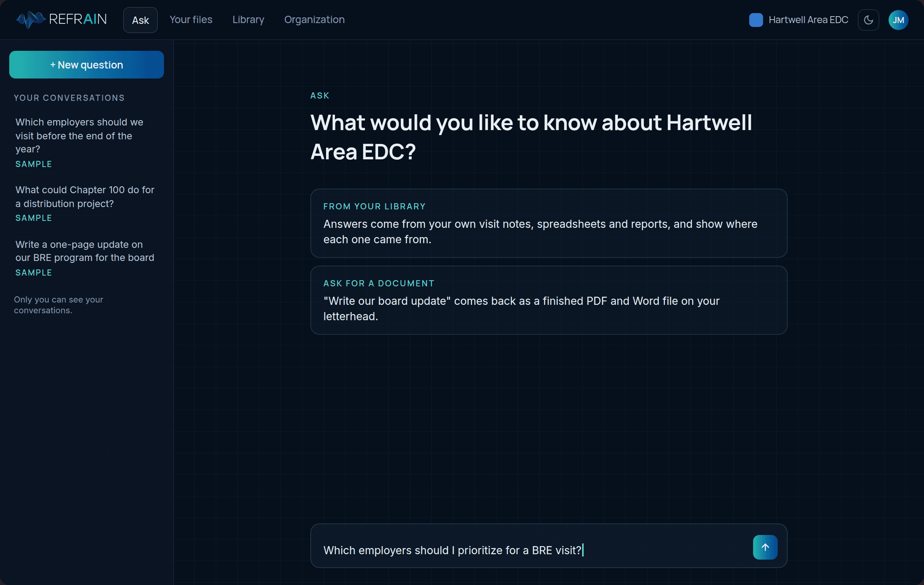The height and width of the screenshot is (585, 924).
Task: Click the SAMPLE tag under the BRE program conversation
Action: pos(33,272)
